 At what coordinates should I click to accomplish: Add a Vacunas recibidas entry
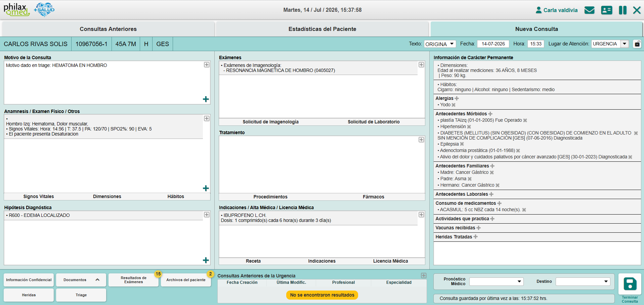tap(478, 228)
